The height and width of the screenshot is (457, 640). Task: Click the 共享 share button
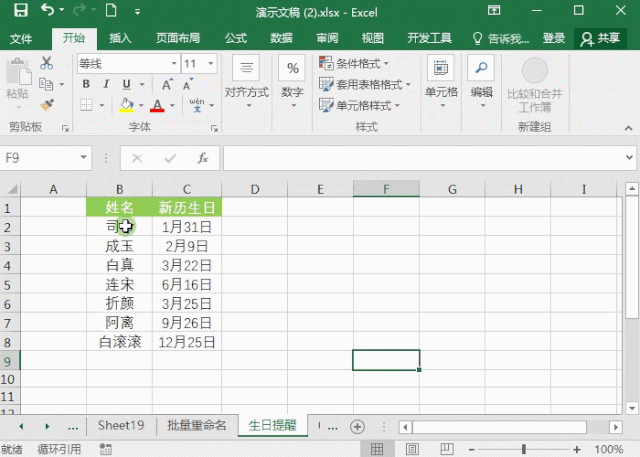pos(600,39)
